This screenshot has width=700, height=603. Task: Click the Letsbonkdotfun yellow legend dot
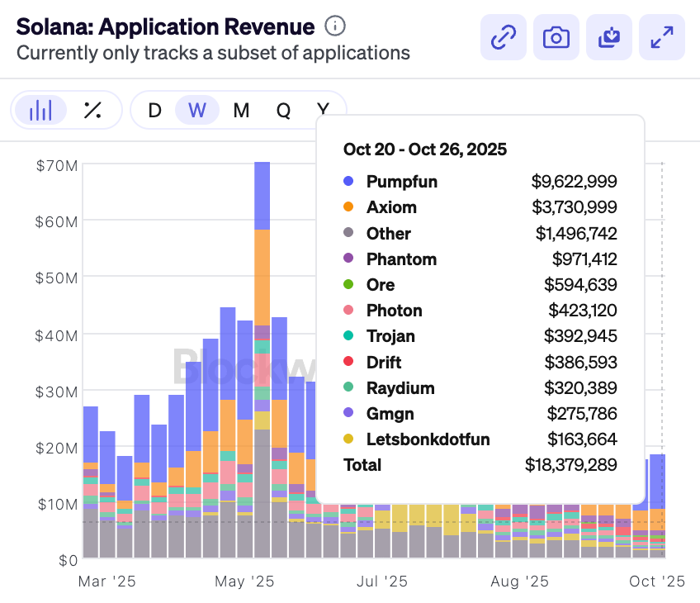348,439
